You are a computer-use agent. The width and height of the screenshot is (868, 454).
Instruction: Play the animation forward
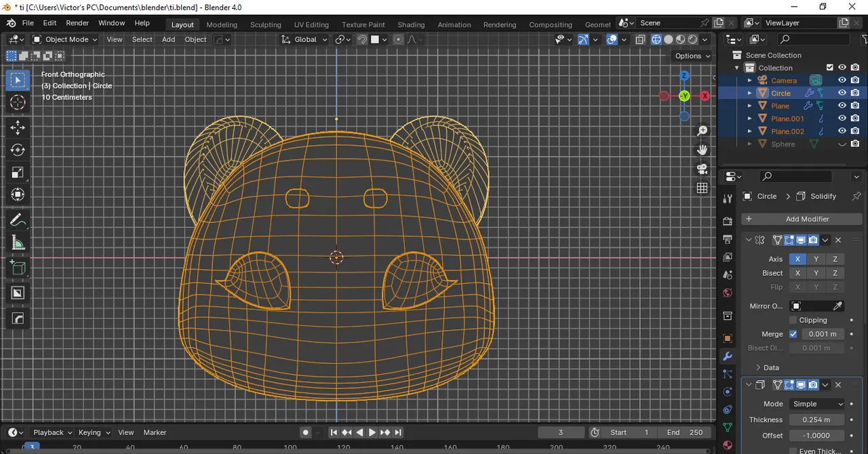click(x=372, y=432)
